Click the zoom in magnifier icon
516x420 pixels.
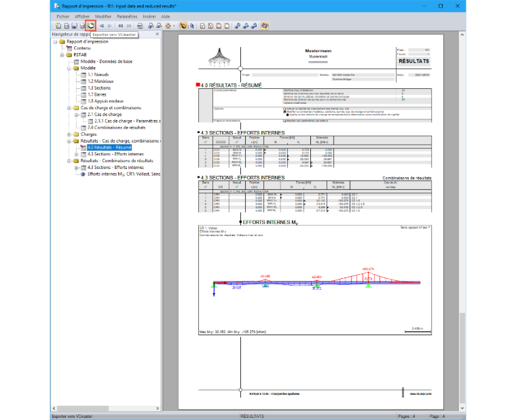point(151,26)
